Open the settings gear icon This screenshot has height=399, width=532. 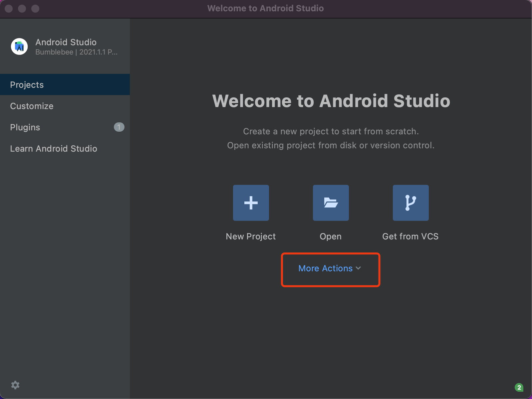coord(15,385)
